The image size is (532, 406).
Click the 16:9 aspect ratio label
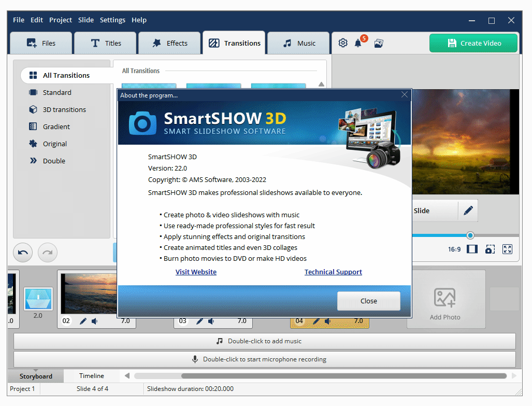pyautogui.click(x=454, y=249)
